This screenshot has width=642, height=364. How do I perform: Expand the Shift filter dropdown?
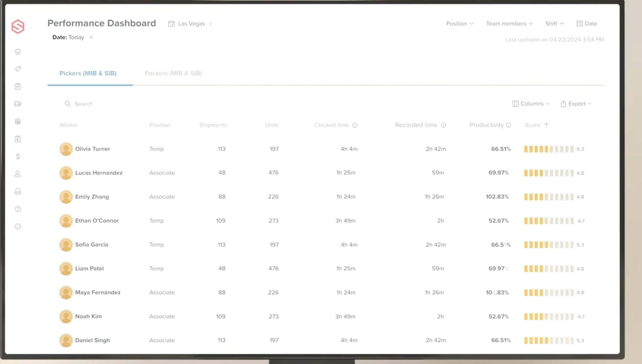coord(554,24)
